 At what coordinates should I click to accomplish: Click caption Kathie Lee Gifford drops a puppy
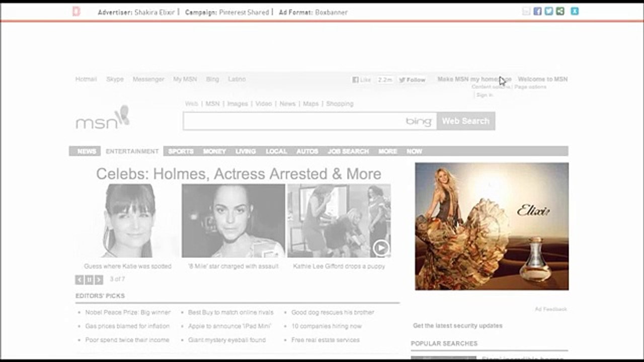pos(339,266)
